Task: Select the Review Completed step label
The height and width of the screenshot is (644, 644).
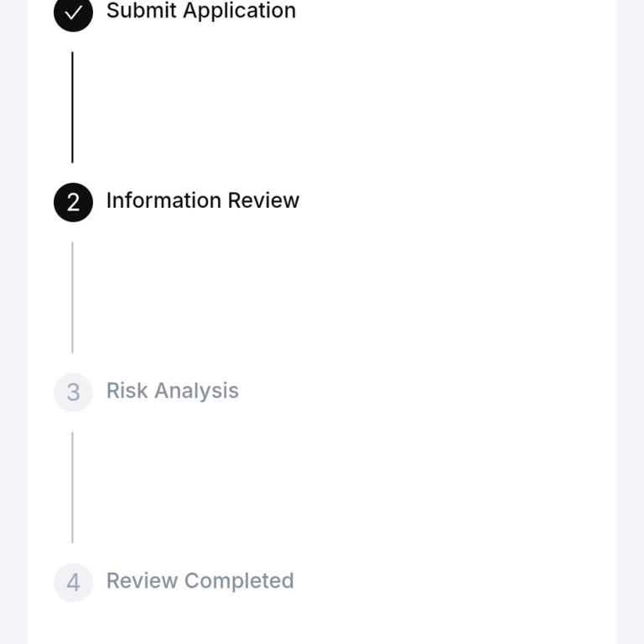Action: pos(200,581)
